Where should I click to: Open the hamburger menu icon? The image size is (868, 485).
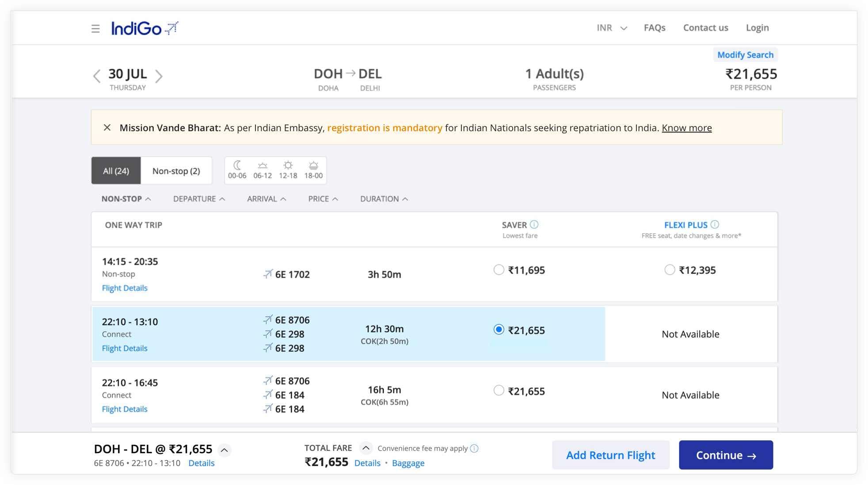[95, 29]
